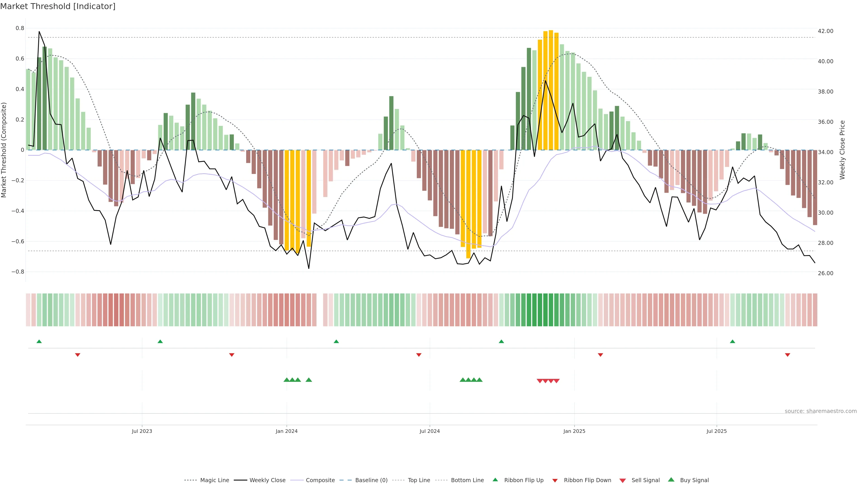This screenshot has height=488, width=868.
Task: Click the isolated buy signal triangle after January 2024
Action: click(x=309, y=380)
